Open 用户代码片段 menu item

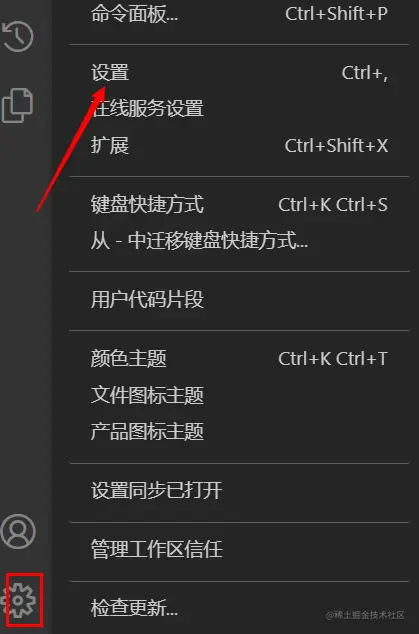pos(239,300)
